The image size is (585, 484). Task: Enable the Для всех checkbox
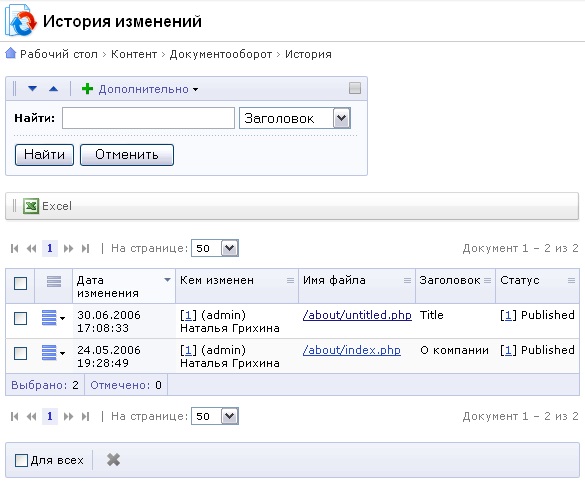click(21, 460)
